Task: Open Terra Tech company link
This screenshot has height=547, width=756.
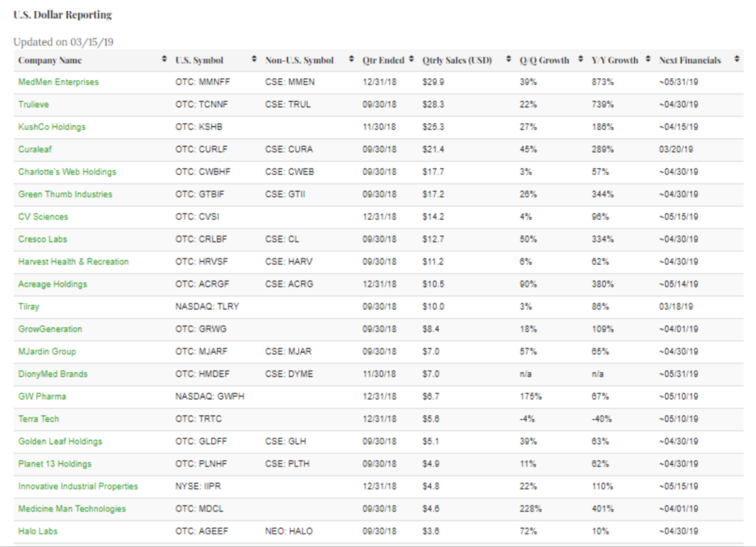Action: pos(38,419)
